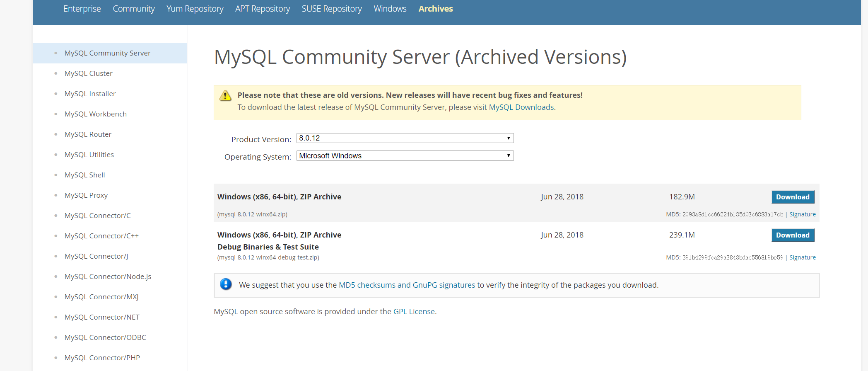Open MySQL Connector/NET in sidebar
Screen dimensions: 868x371
(102, 317)
